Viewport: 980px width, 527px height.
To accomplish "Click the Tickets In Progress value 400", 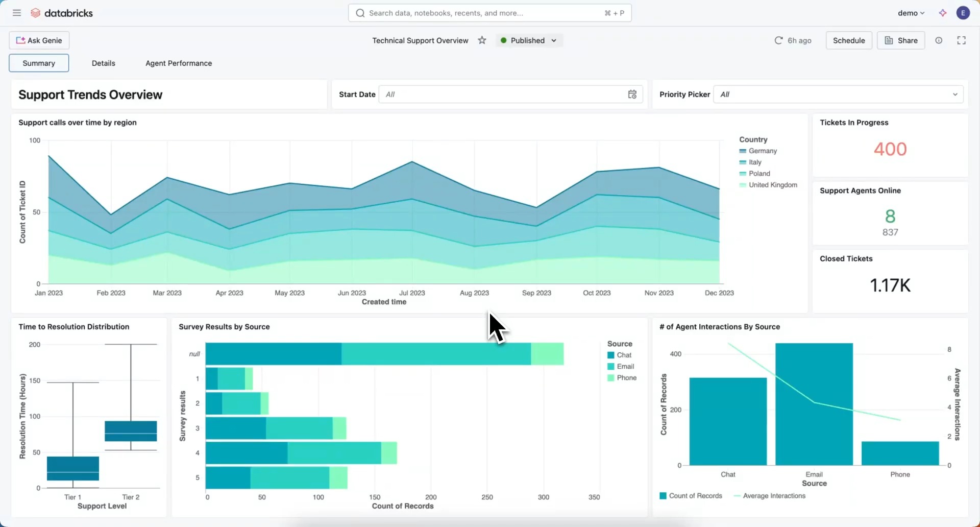I will click(x=890, y=149).
